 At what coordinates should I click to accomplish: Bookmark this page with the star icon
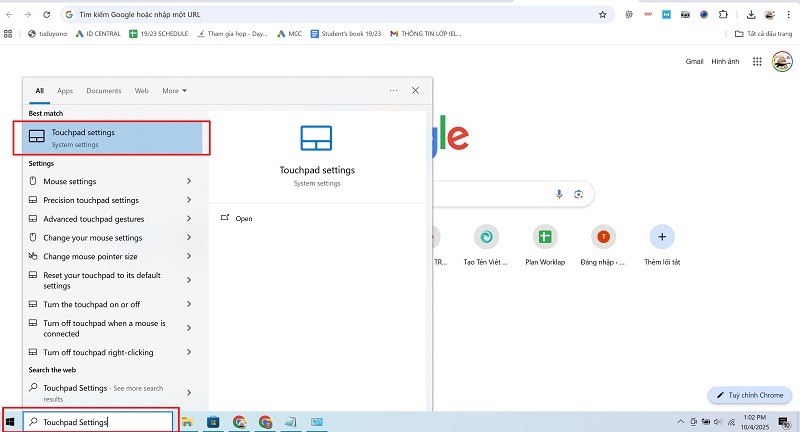coord(603,15)
